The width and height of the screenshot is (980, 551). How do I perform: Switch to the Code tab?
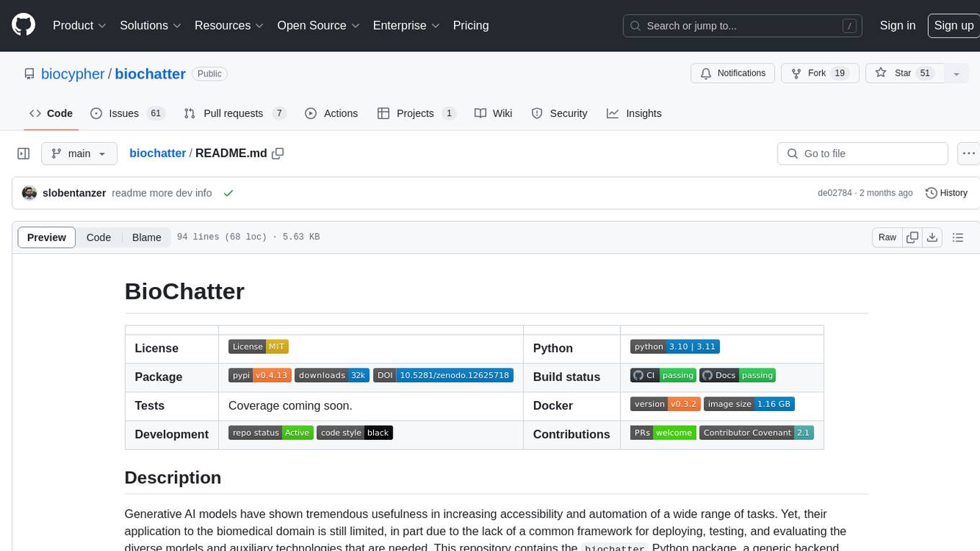[51, 113]
